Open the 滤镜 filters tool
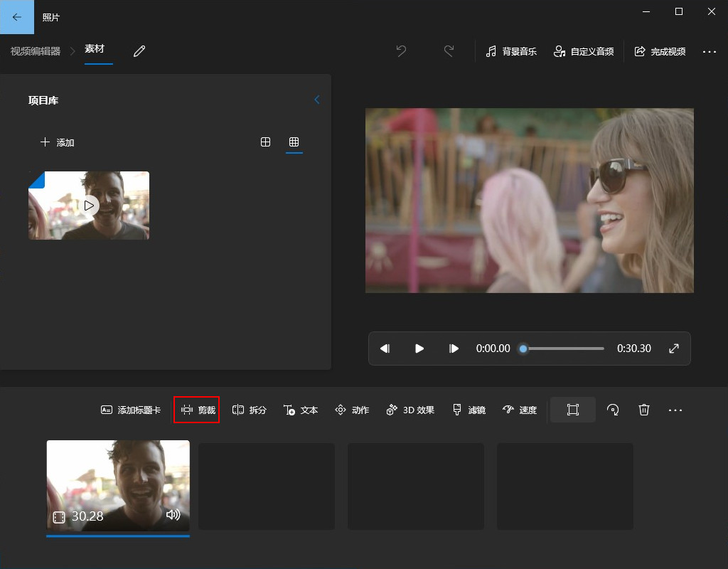 tap(469, 410)
